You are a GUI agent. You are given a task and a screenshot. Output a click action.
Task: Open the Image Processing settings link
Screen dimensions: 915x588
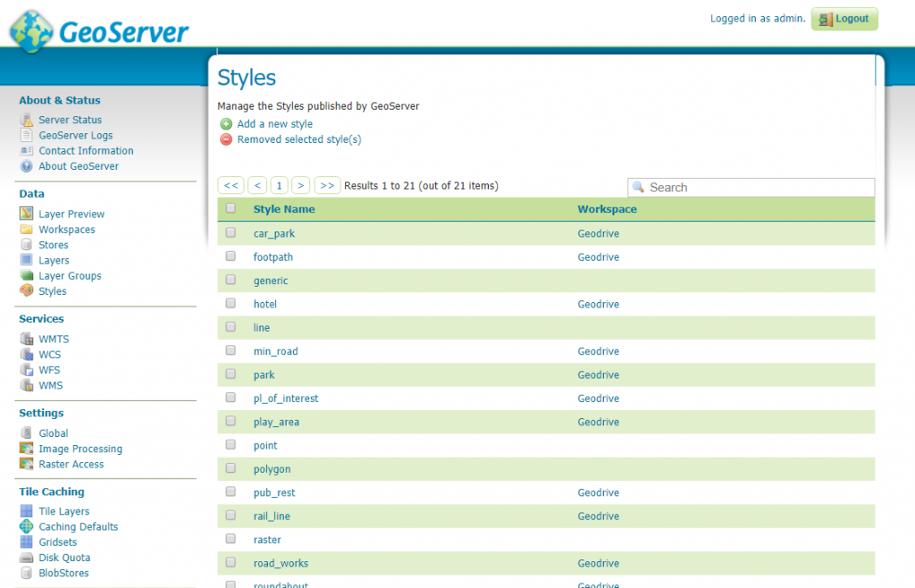tap(80, 449)
